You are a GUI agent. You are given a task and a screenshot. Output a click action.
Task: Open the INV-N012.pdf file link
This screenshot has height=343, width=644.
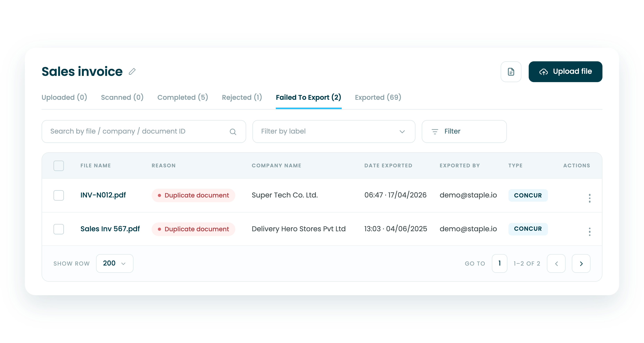coord(103,195)
